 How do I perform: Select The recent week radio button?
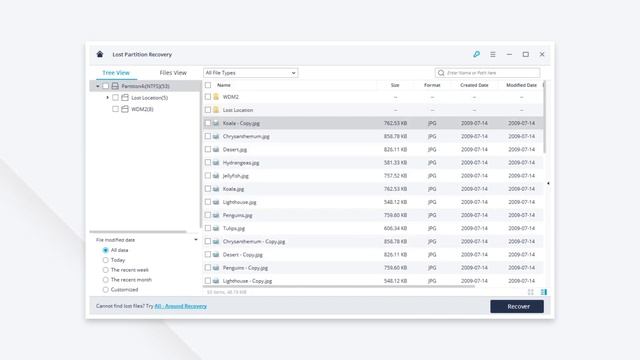pyautogui.click(x=106, y=270)
